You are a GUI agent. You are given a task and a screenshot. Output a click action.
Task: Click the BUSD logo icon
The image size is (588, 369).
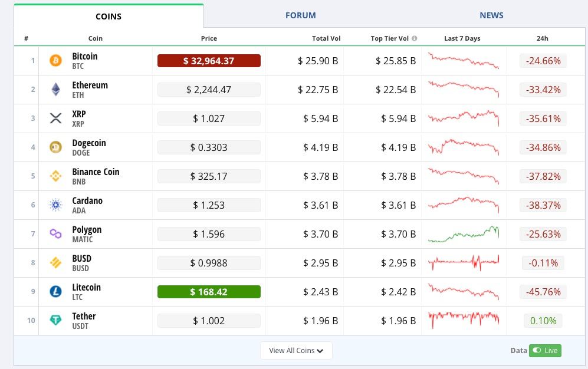55,263
